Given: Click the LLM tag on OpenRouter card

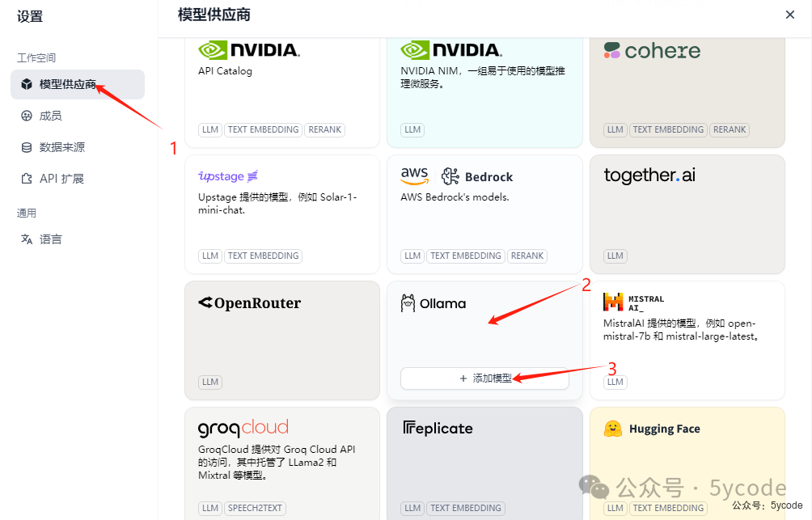Looking at the screenshot, I should coord(210,383).
